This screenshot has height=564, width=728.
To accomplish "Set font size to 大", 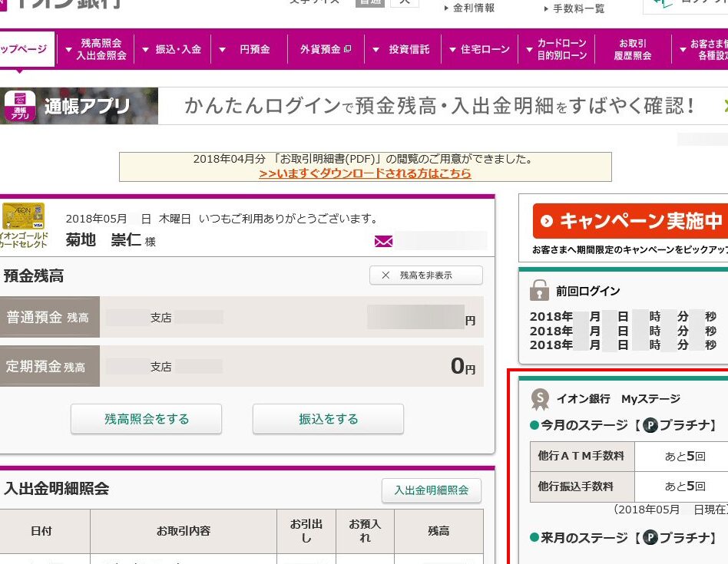I will tap(404, 2).
